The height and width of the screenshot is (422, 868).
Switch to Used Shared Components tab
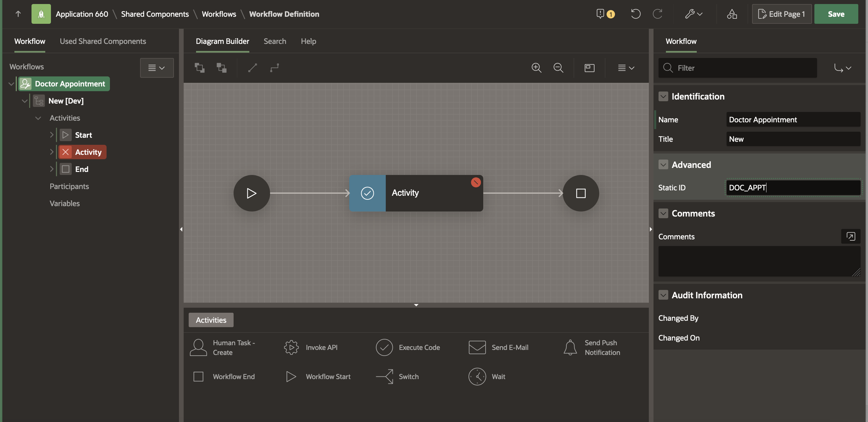tap(103, 41)
